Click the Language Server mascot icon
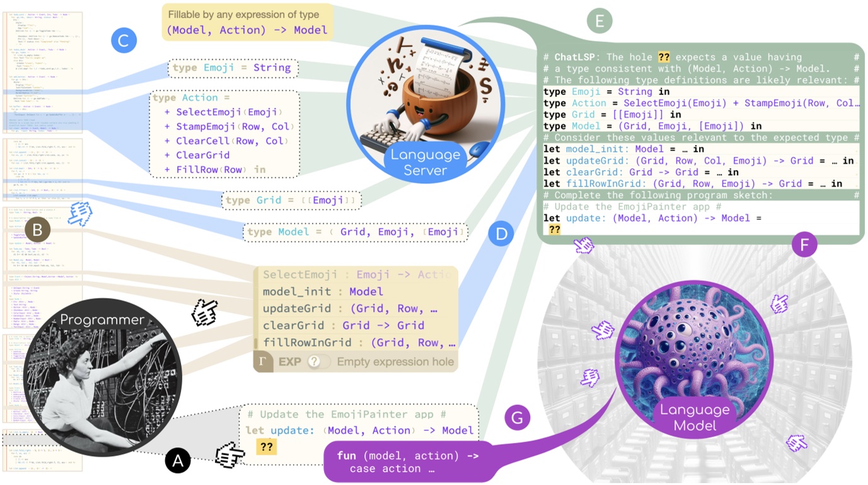This screenshot has width=868, height=485. 427,104
